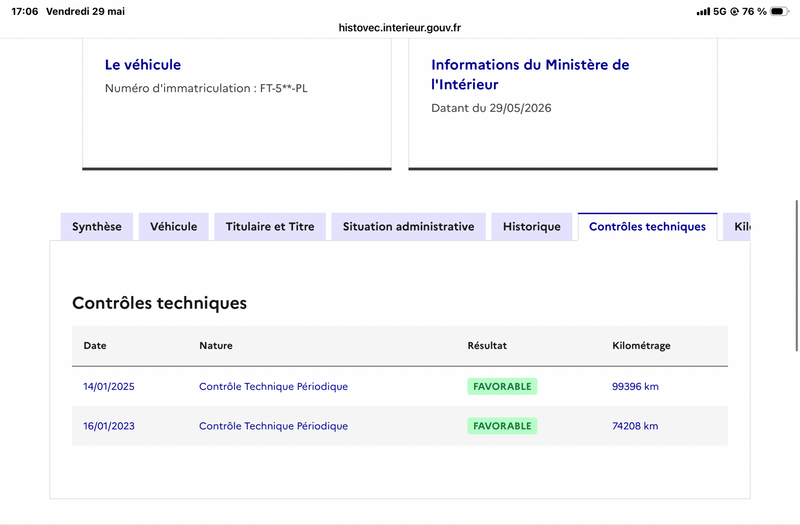Switch to the Véhicule tab
The width and height of the screenshot is (800, 525).
[173, 227]
